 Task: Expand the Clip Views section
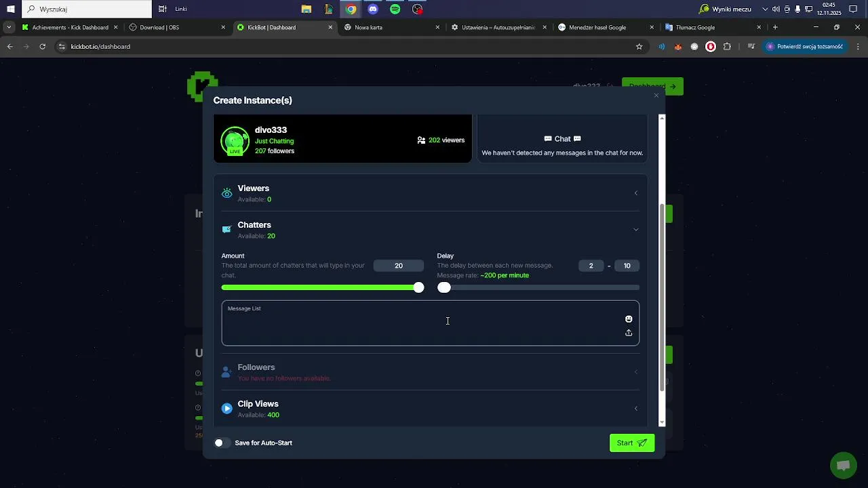(635, 409)
